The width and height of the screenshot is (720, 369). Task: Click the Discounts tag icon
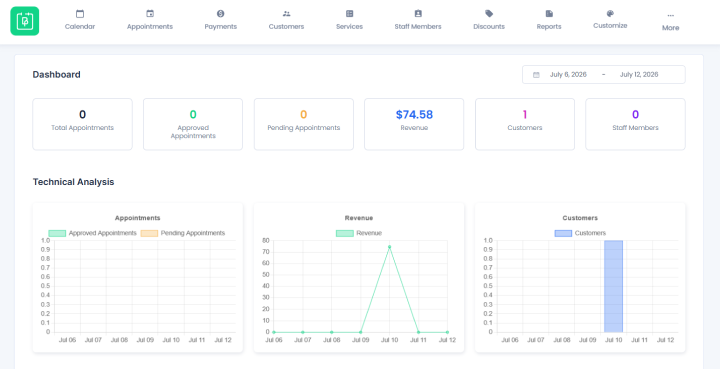tap(489, 14)
